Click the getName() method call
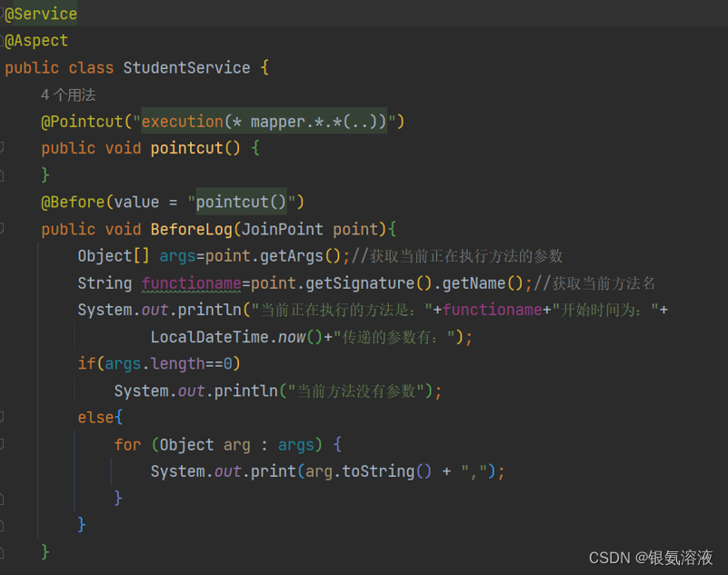 coord(483,283)
